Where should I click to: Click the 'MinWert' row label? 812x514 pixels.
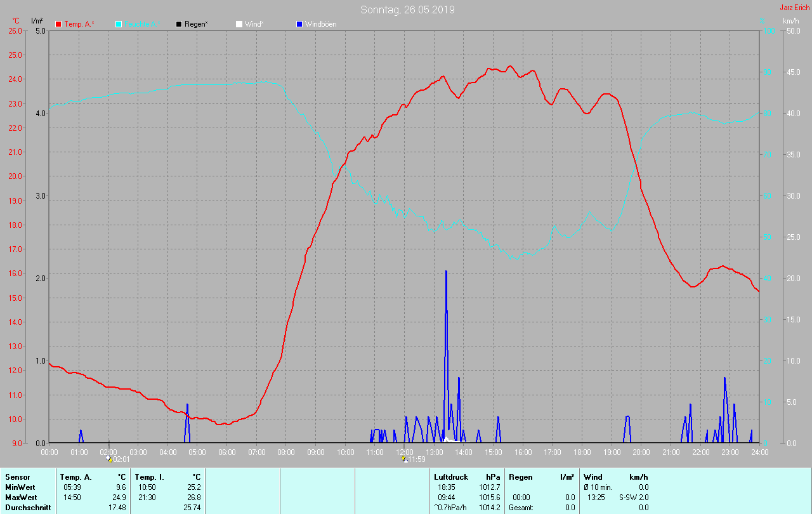[20, 487]
